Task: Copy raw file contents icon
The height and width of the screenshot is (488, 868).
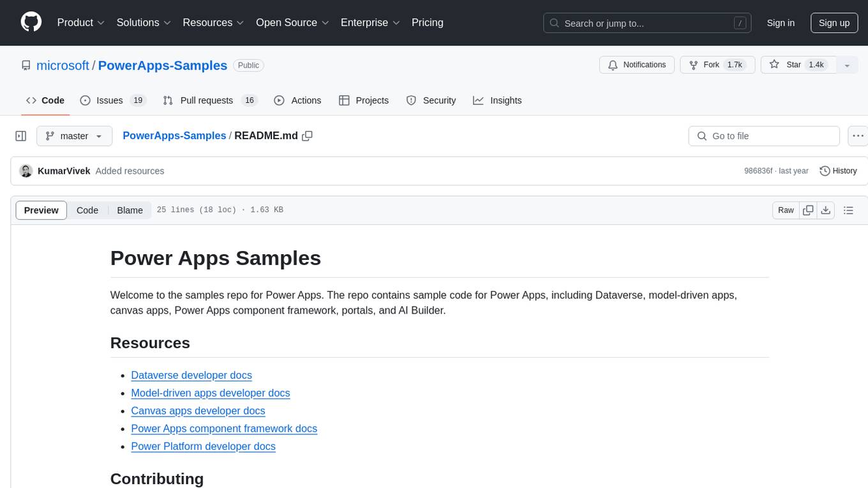Action: click(808, 210)
